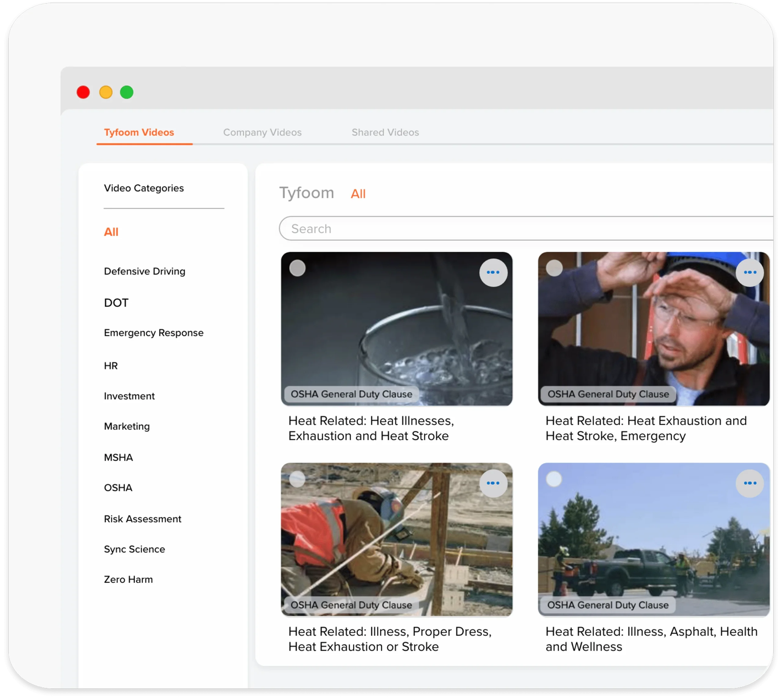Select the Marketing category

(127, 426)
